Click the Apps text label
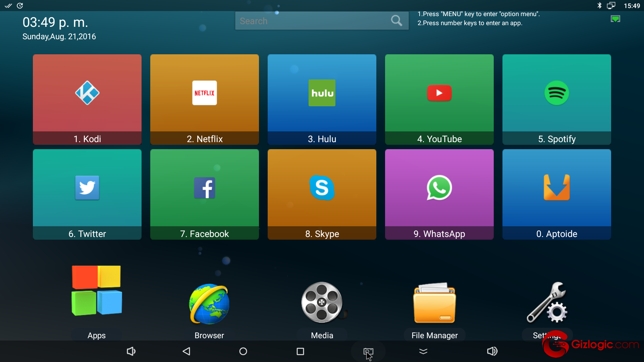This screenshot has height=362, width=644. (x=97, y=336)
